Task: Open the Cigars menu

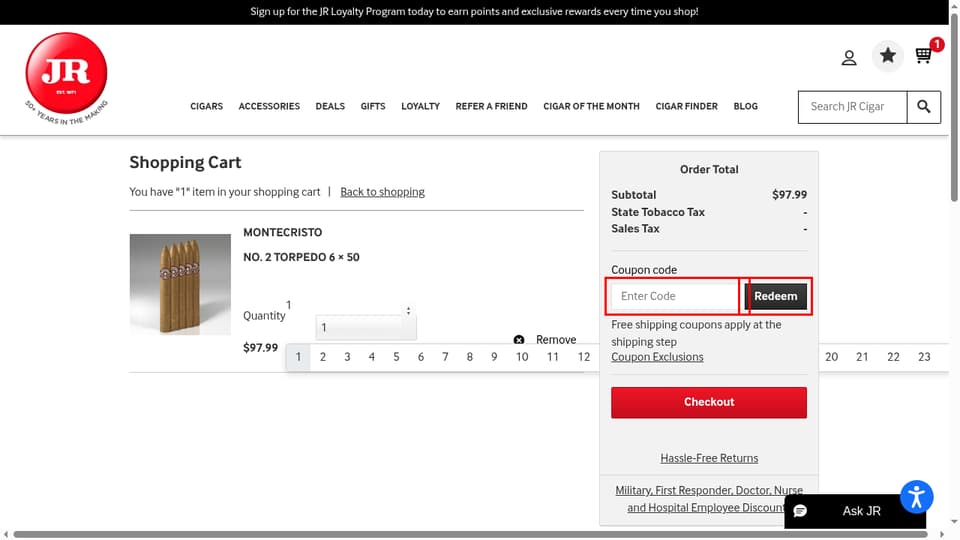Action: [206, 106]
